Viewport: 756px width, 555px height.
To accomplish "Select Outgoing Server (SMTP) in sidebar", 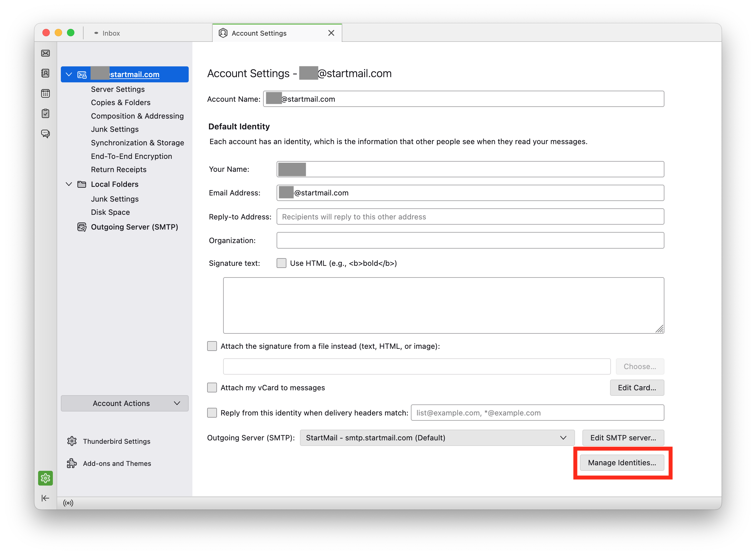I will coord(134,227).
